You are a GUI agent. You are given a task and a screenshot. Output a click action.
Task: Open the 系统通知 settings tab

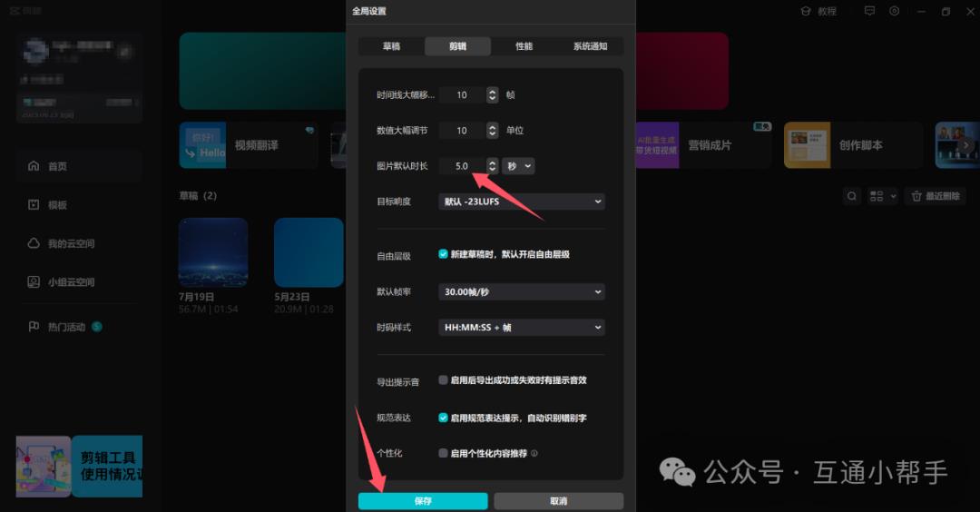point(590,46)
